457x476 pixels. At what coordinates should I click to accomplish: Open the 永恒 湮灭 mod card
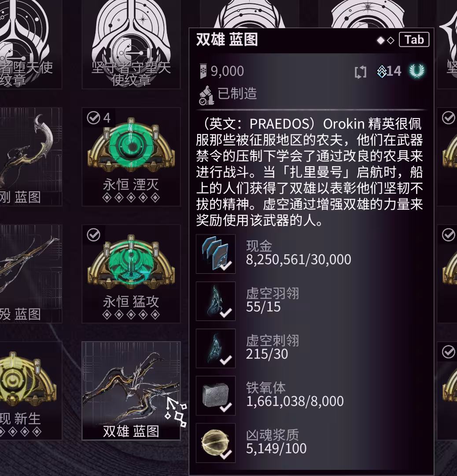point(131,156)
